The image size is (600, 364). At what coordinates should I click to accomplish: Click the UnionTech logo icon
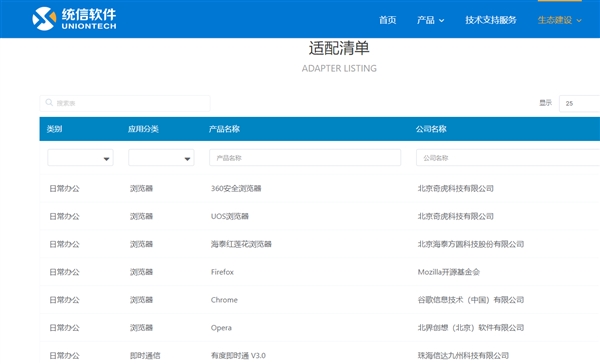44,18
